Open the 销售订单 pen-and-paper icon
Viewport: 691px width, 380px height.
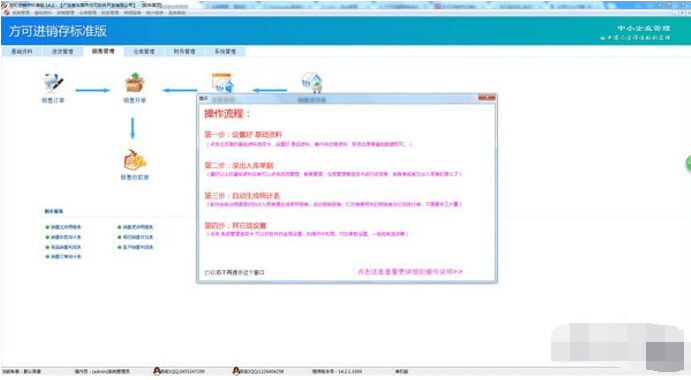coord(53,83)
